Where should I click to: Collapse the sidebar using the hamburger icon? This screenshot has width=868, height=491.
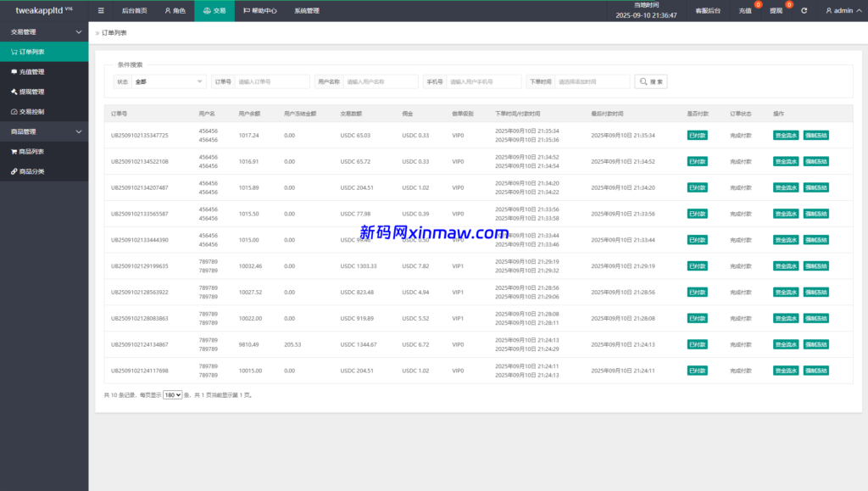[99, 11]
